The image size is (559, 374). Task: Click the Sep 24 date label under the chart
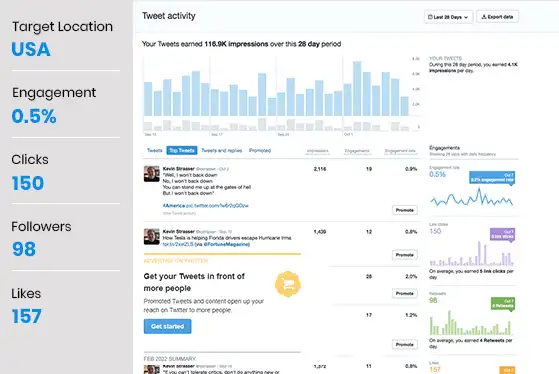[283, 134]
